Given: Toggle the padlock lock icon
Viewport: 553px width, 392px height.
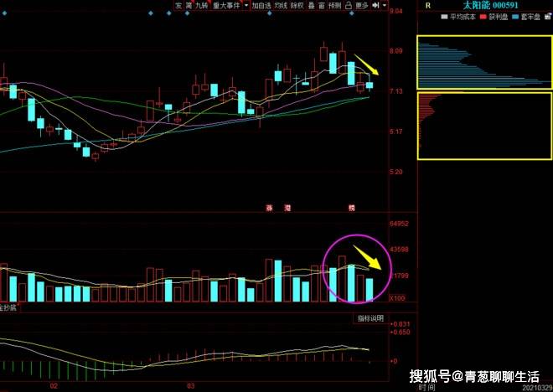Looking at the screenshot, I should [x=349, y=5].
